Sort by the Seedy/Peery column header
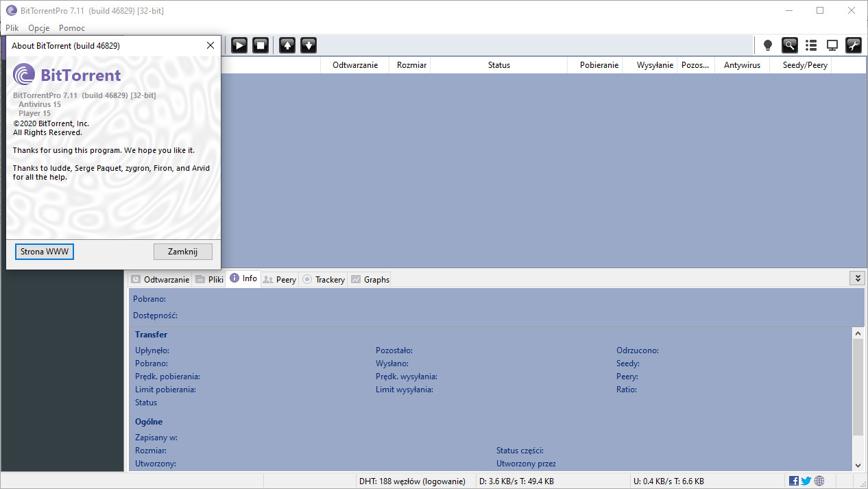 coord(800,65)
